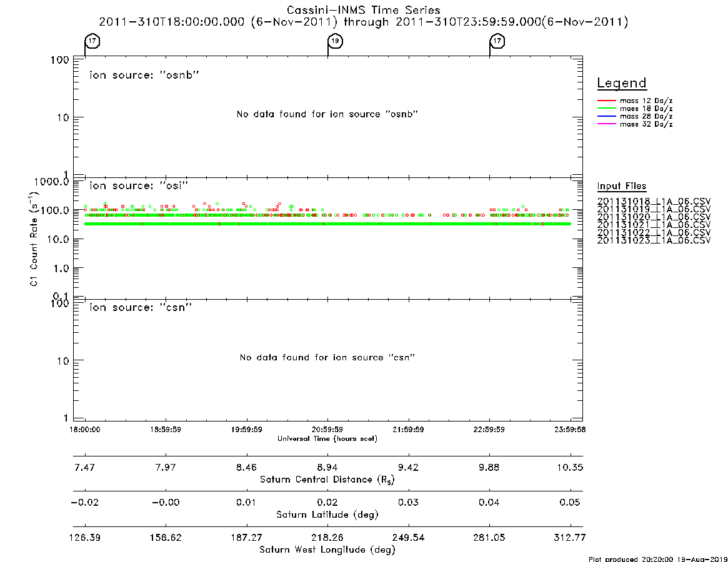The image size is (728, 562).
Task: Select file 201131022_L1A_06.CSV
Action: click(x=654, y=232)
